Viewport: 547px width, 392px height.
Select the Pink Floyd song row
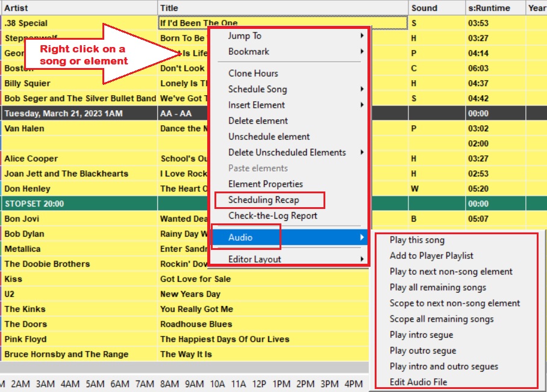tap(78, 339)
